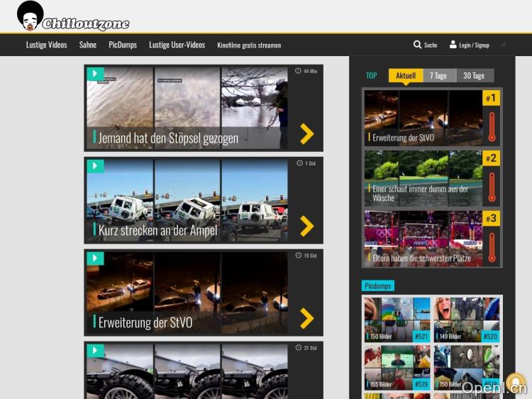Click play icon on 'Kurz strecken an der Ampel'

[x=95, y=166]
